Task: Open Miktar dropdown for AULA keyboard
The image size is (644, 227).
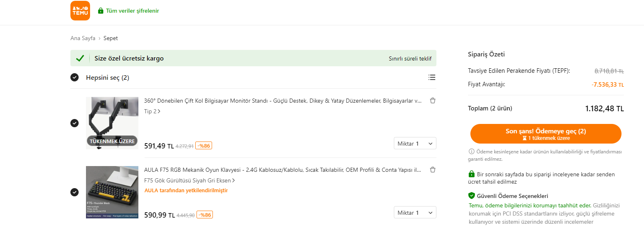Action: pyautogui.click(x=415, y=213)
